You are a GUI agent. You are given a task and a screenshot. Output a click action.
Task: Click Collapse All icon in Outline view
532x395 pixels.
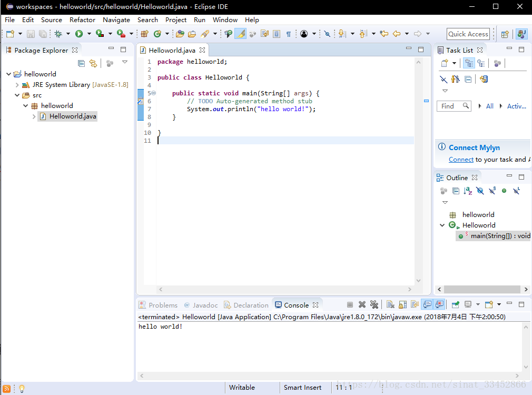(456, 191)
